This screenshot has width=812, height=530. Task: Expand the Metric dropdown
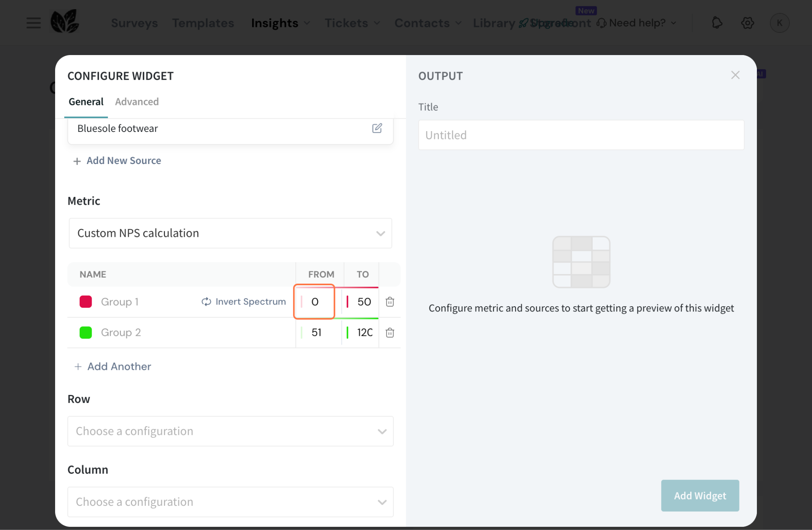[230, 233]
